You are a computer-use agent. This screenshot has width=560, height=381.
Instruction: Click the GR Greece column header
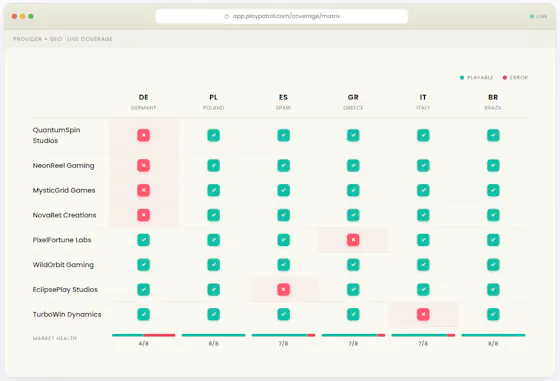[x=353, y=102]
